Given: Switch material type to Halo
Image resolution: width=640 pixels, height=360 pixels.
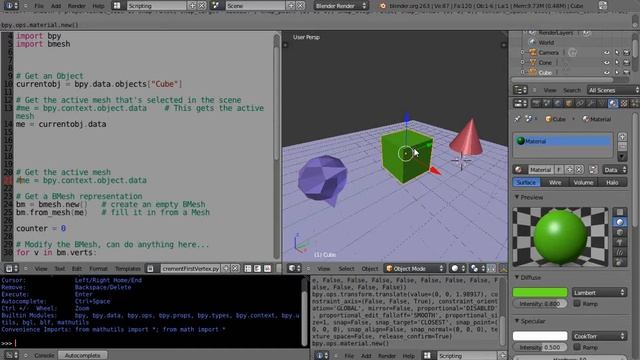Looking at the screenshot, I should 612,182.
